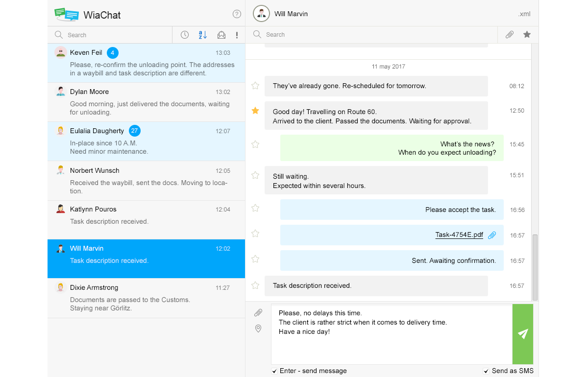This screenshot has width=588, height=377.
Task: Filter important chats with exclamation icon
Action: (x=237, y=35)
